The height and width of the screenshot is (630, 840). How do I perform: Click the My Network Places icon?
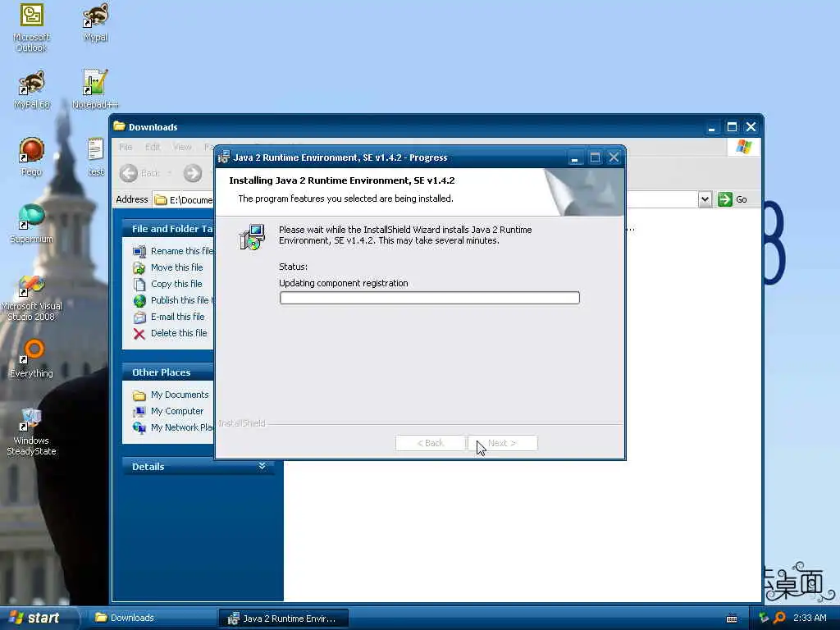tap(139, 427)
